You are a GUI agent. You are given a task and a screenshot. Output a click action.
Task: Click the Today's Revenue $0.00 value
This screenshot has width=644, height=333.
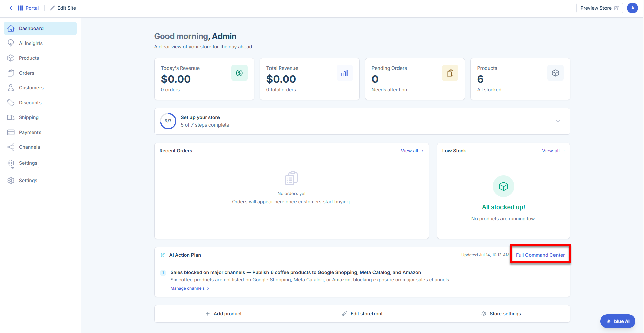click(x=176, y=79)
